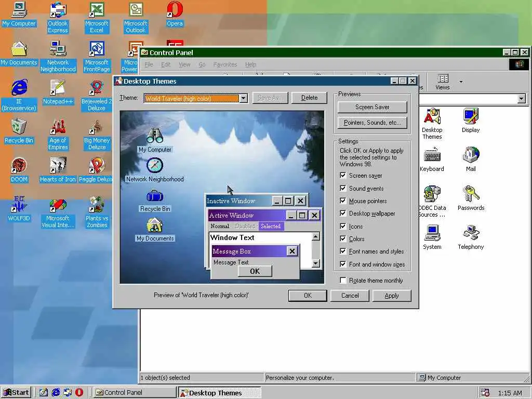Select Mail icon in Control Panel
This screenshot has width=532, height=399.
471,160
